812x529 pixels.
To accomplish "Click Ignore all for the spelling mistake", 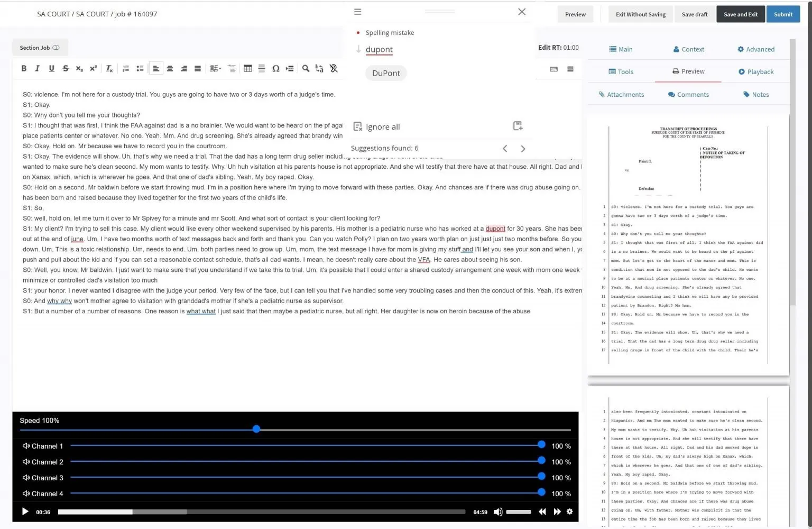I will [382, 126].
